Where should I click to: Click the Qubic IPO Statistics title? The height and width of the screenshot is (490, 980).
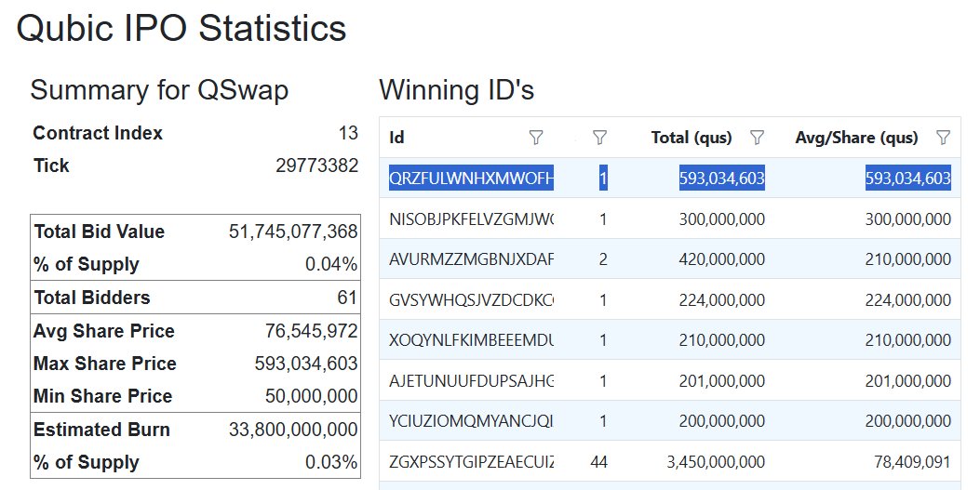(181, 29)
